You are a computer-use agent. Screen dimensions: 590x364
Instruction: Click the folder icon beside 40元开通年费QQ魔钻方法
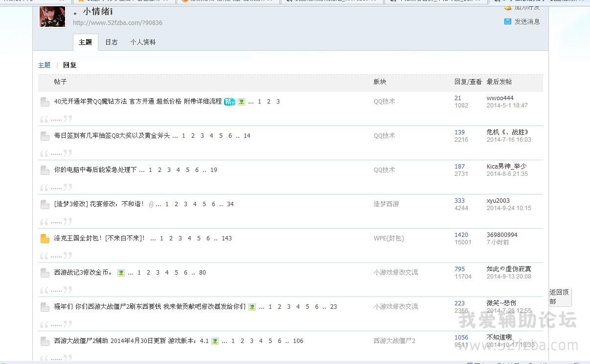[x=45, y=102]
